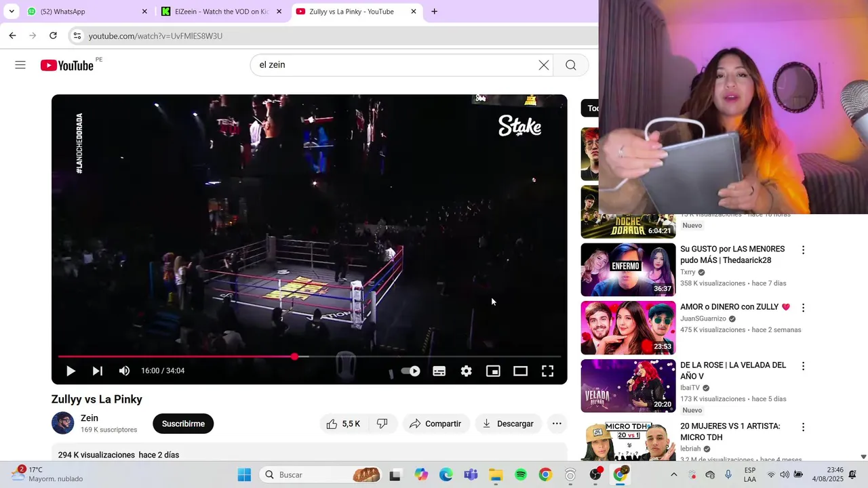The height and width of the screenshot is (488, 868).
Task: Like the video with thumbs up
Action: 343,424
